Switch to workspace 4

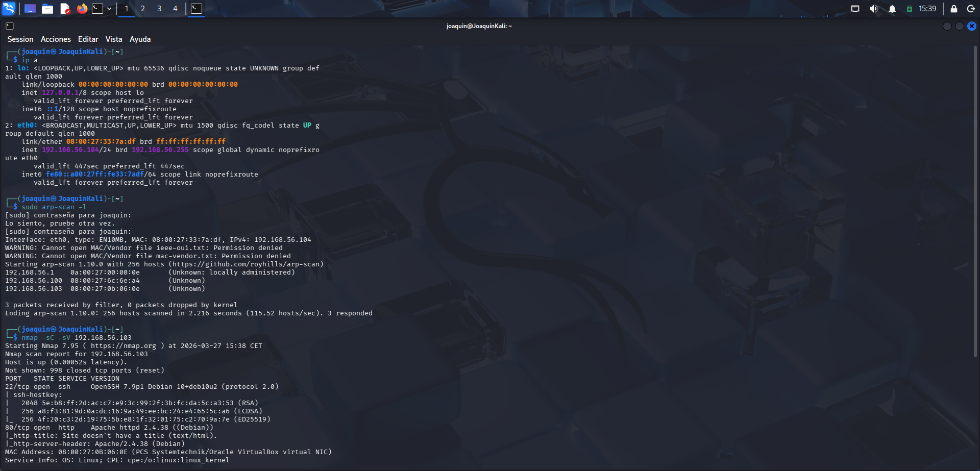(x=175, y=9)
